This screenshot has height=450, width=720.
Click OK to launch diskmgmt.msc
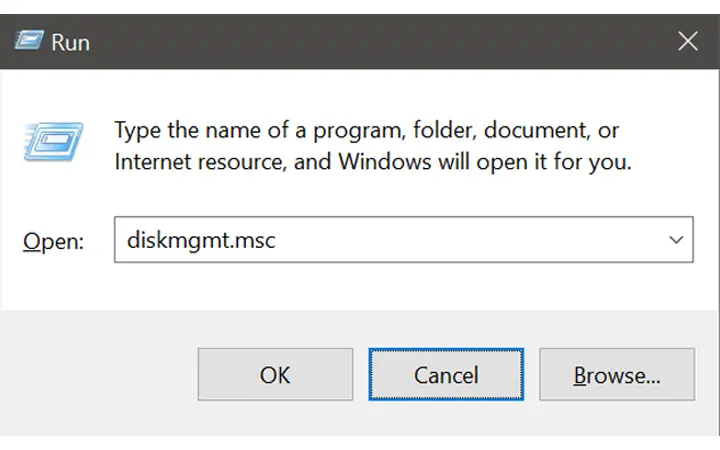coord(275,375)
